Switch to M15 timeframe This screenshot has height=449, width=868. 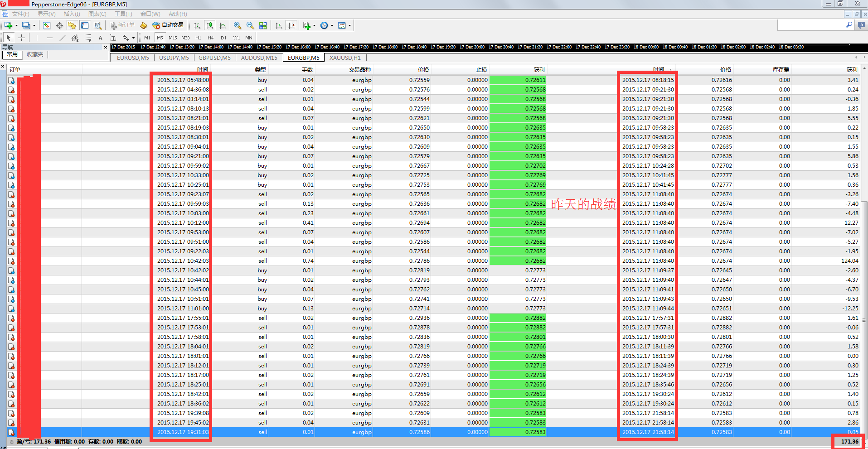coord(173,38)
